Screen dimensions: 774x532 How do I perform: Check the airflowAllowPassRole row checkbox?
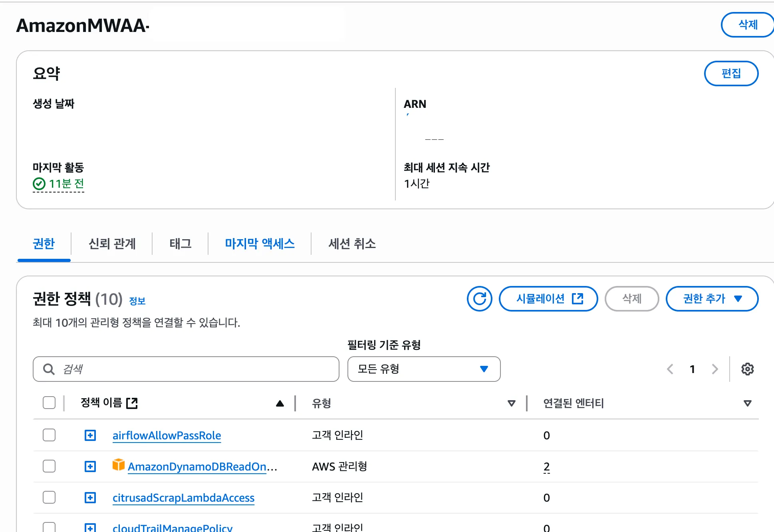click(49, 435)
